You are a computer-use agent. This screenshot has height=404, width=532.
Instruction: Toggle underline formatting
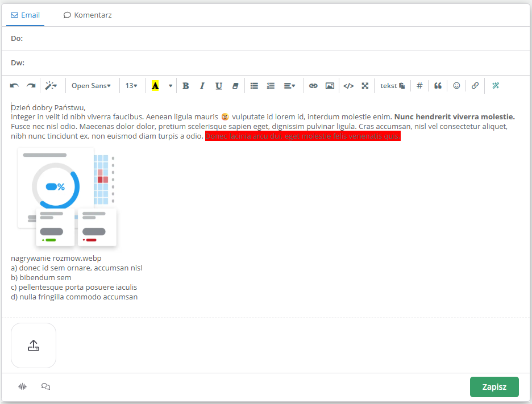(x=219, y=86)
